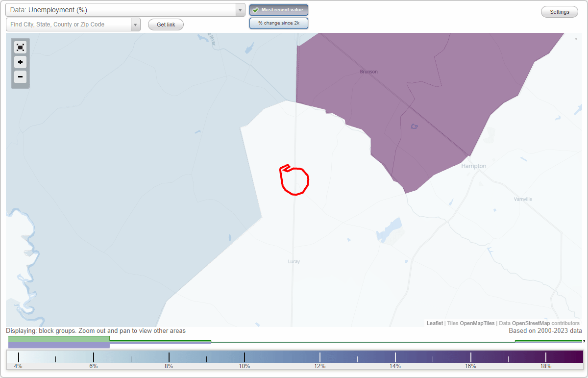Click the Get link button
The image size is (588, 378).
point(166,25)
